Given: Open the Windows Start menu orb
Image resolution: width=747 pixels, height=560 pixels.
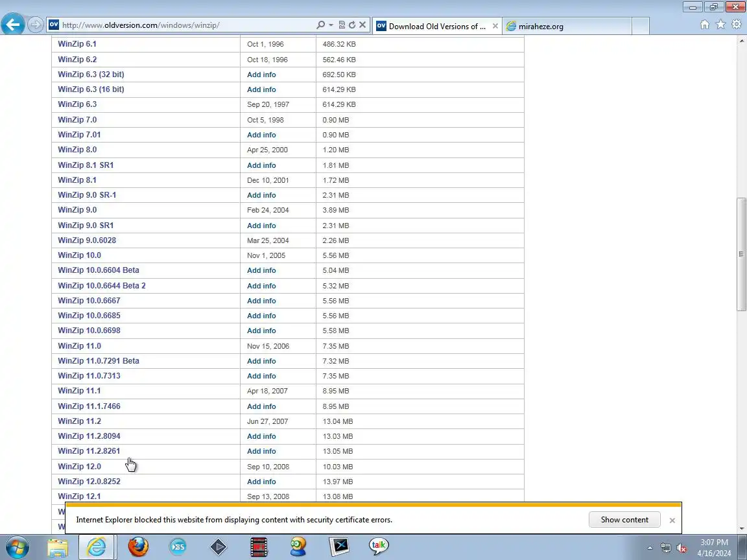Looking at the screenshot, I should tap(17, 547).
